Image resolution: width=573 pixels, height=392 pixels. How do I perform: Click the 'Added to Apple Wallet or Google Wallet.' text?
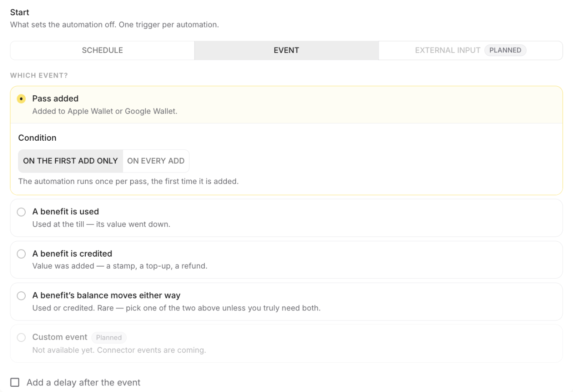point(105,111)
